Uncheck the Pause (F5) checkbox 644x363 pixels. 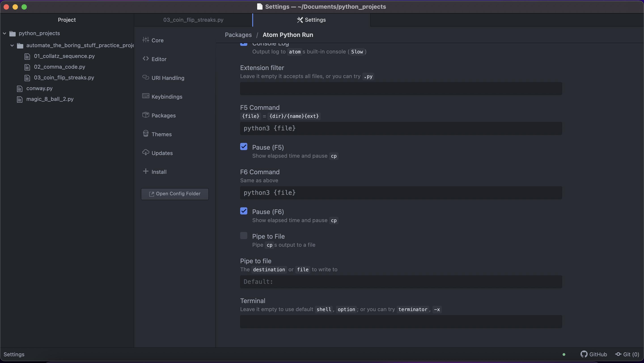[244, 147]
